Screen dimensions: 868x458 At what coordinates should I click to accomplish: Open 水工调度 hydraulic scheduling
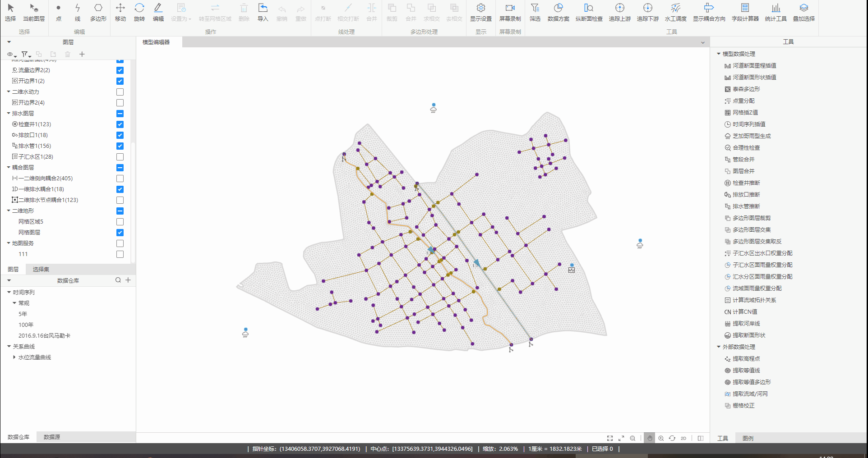point(676,13)
